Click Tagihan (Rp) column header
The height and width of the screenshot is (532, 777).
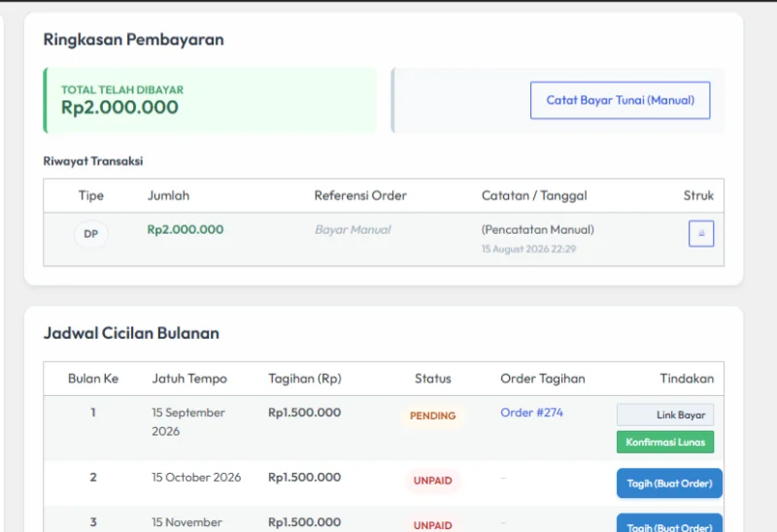305,379
